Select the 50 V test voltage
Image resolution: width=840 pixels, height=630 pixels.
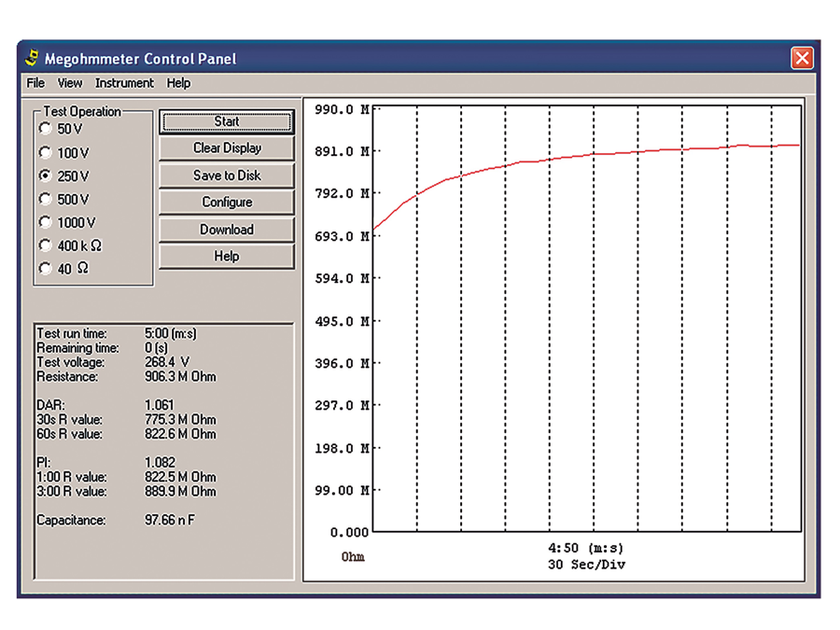pos(45,129)
